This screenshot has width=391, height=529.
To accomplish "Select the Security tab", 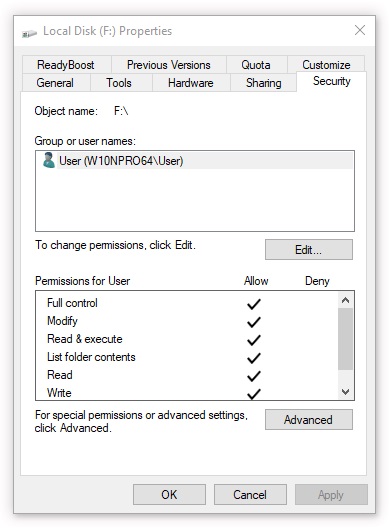I will 331,81.
